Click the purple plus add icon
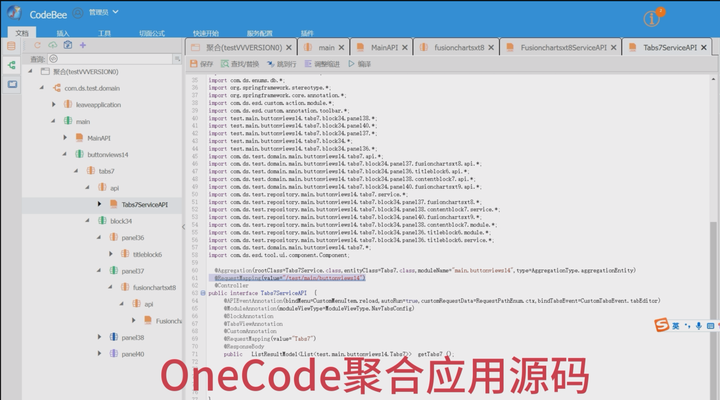This screenshot has width=720, height=400. 83,45
